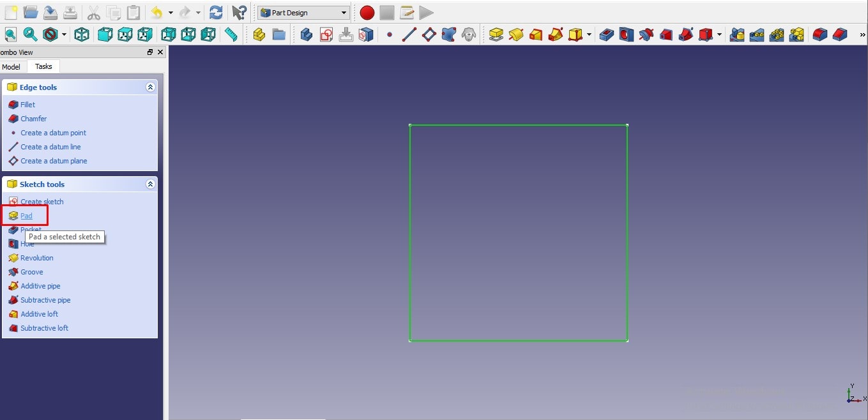868x420 pixels.
Task: Undock the Combo View panel
Action: click(x=150, y=52)
